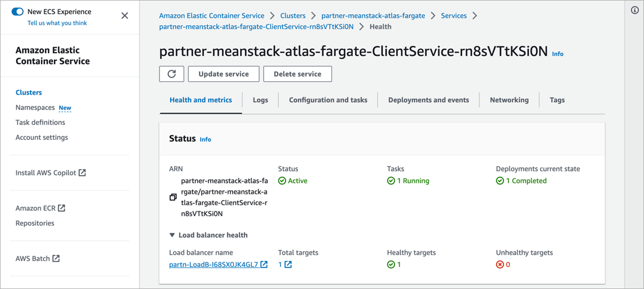Select the Networking tab
Viewport: 644px width, 289px height.
[x=509, y=100]
